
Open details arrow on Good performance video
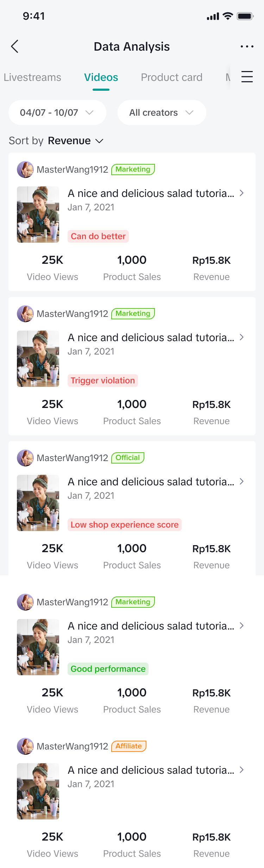(x=241, y=626)
